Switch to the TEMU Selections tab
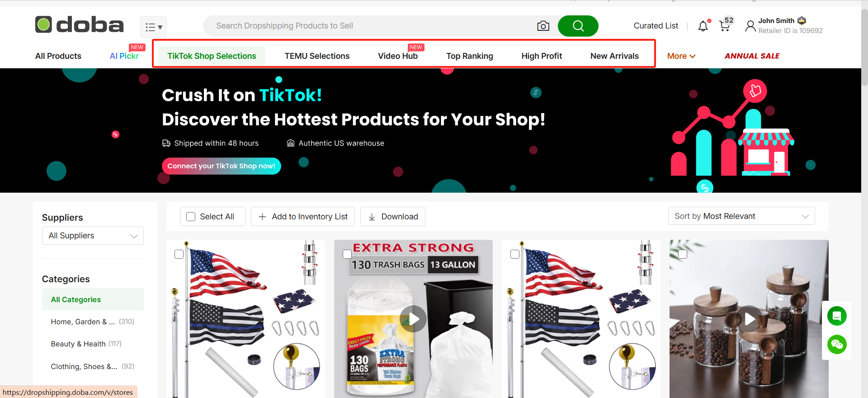The width and height of the screenshot is (868, 398). coord(317,56)
